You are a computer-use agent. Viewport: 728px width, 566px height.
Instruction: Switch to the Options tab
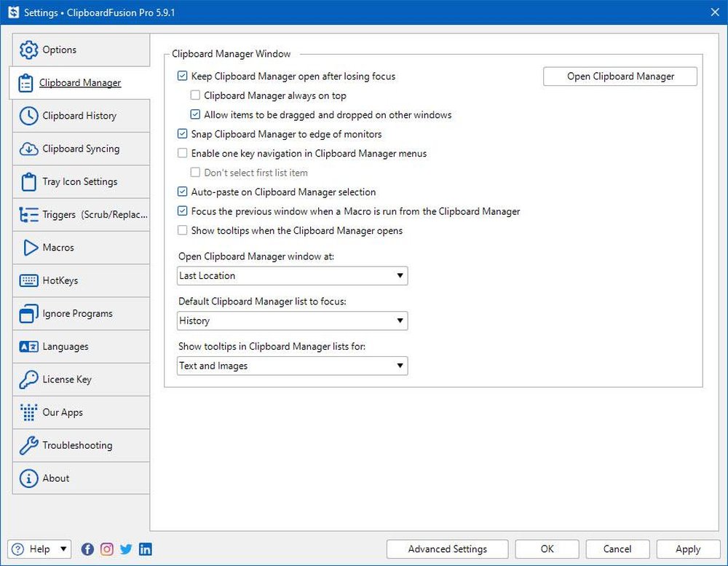tap(81, 50)
